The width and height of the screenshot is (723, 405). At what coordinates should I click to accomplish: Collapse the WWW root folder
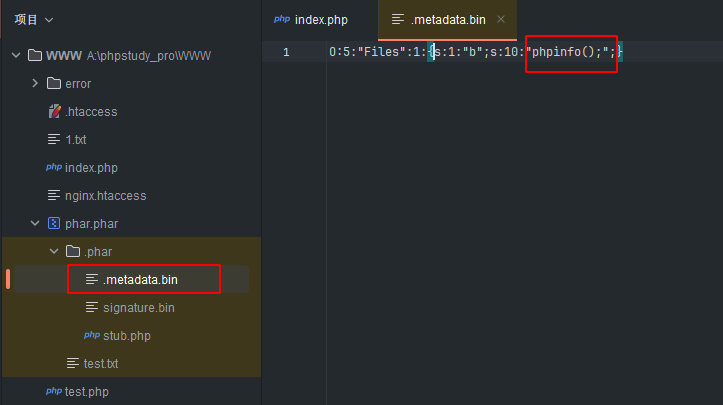click(16, 55)
